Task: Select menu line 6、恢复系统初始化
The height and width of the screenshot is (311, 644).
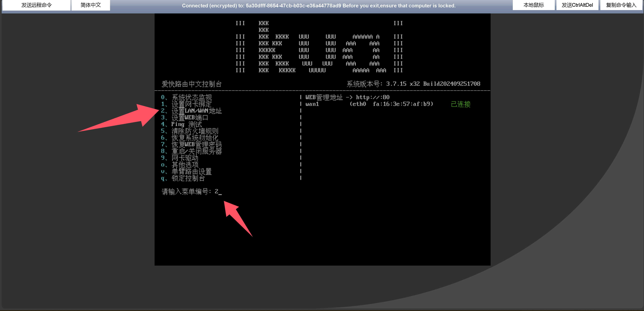Action: point(190,138)
